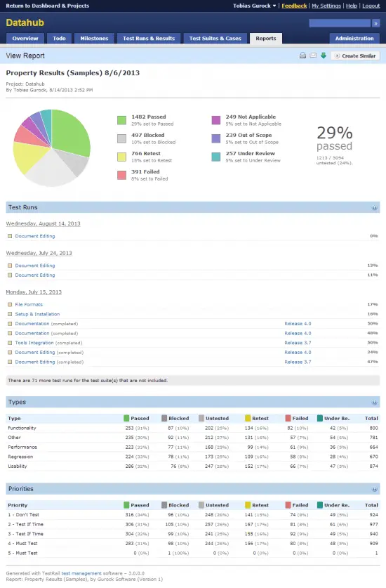Click the File Formats test run icon
This screenshot has height=588, width=386.
[x=10, y=304]
